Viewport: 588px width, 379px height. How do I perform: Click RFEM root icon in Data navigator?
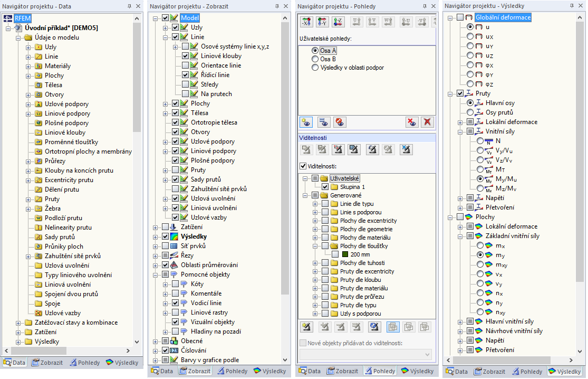(8, 18)
